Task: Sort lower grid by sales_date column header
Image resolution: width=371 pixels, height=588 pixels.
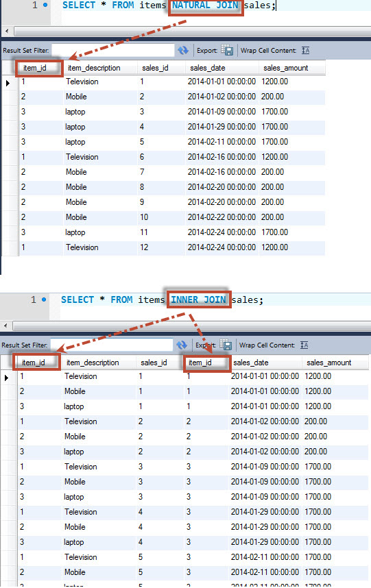Action: (250, 363)
